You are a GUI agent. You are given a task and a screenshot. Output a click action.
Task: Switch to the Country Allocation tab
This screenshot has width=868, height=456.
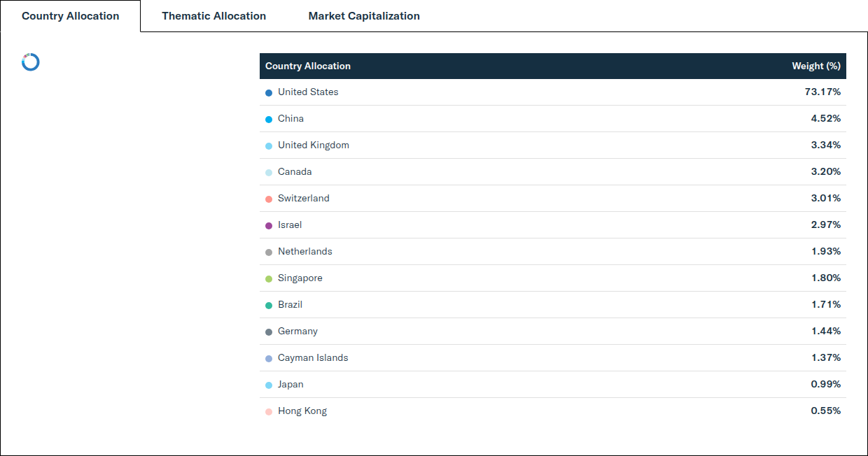pos(70,16)
